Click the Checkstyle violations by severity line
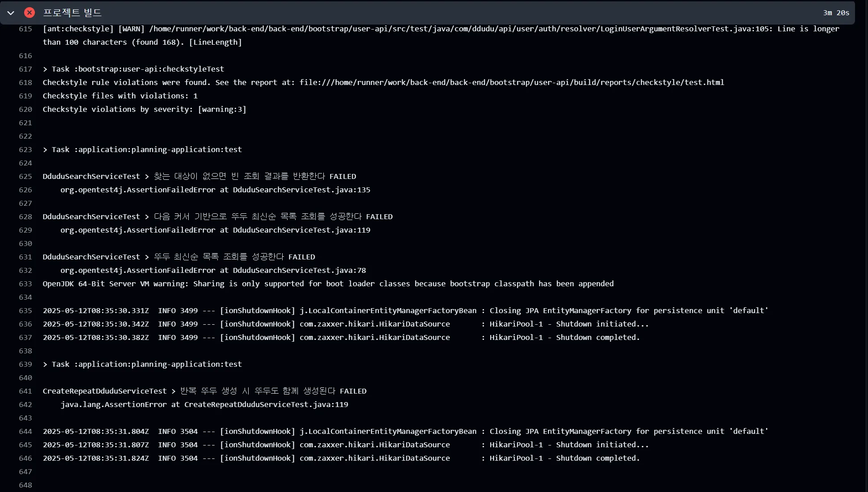Image resolution: width=868 pixels, height=492 pixels. (144, 109)
